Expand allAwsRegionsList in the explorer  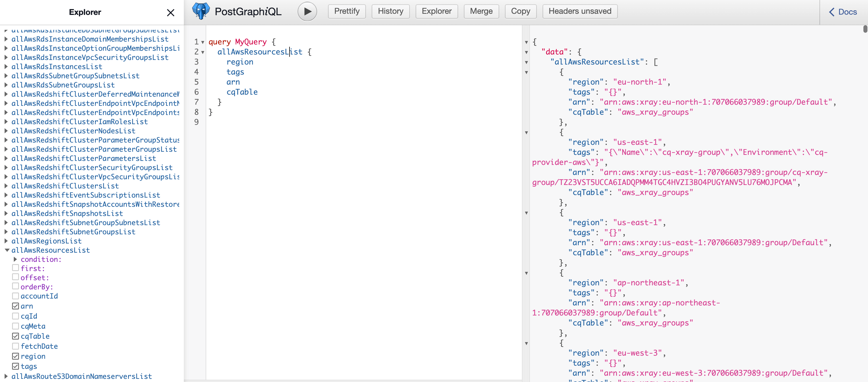click(x=6, y=241)
